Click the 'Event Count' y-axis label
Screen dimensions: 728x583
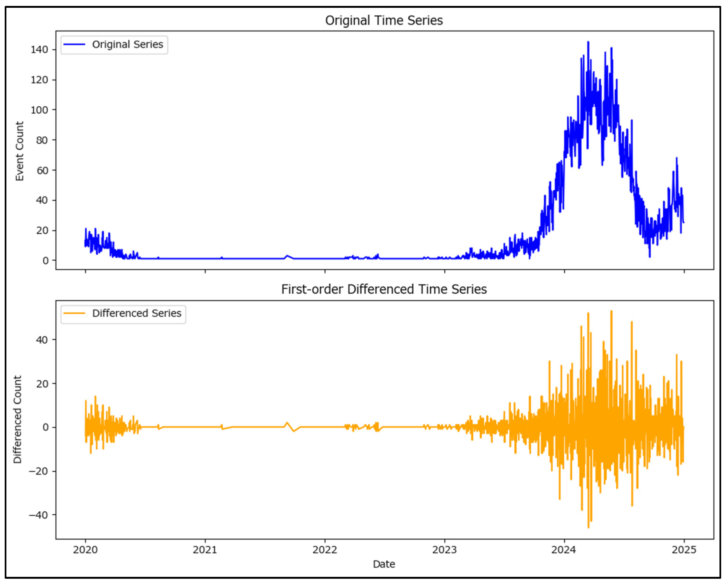20,151
